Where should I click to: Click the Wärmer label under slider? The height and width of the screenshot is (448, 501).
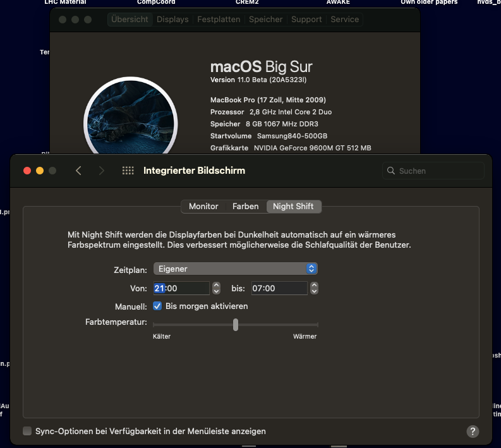coord(305,336)
